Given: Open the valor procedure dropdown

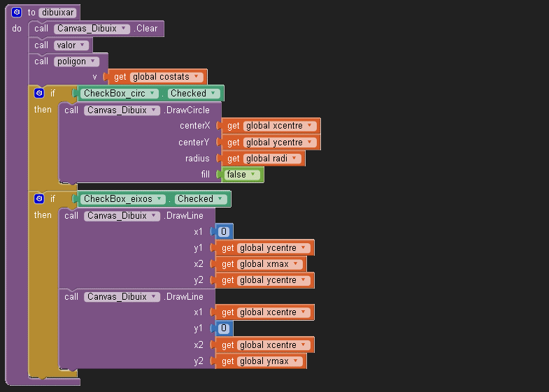Looking at the screenshot, I should tap(72, 45).
